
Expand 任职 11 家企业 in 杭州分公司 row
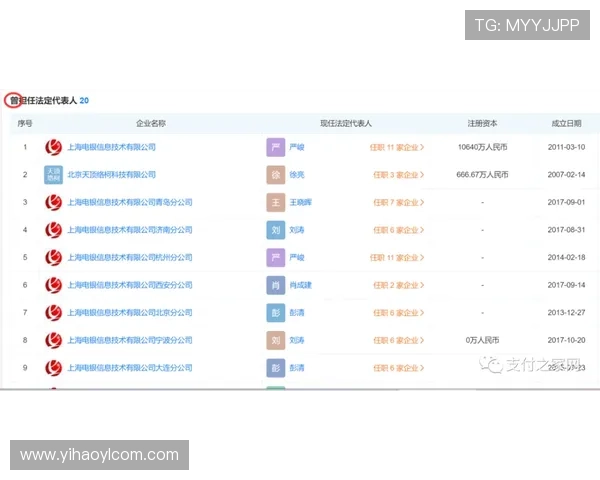point(397,258)
